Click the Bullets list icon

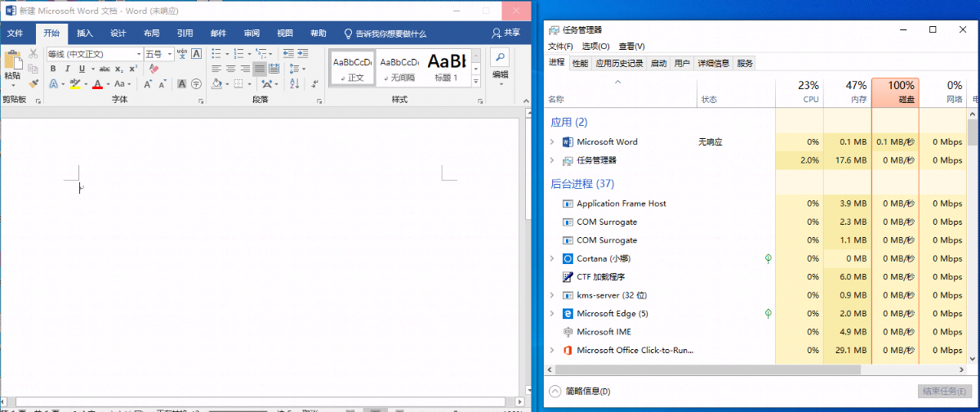point(216,53)
